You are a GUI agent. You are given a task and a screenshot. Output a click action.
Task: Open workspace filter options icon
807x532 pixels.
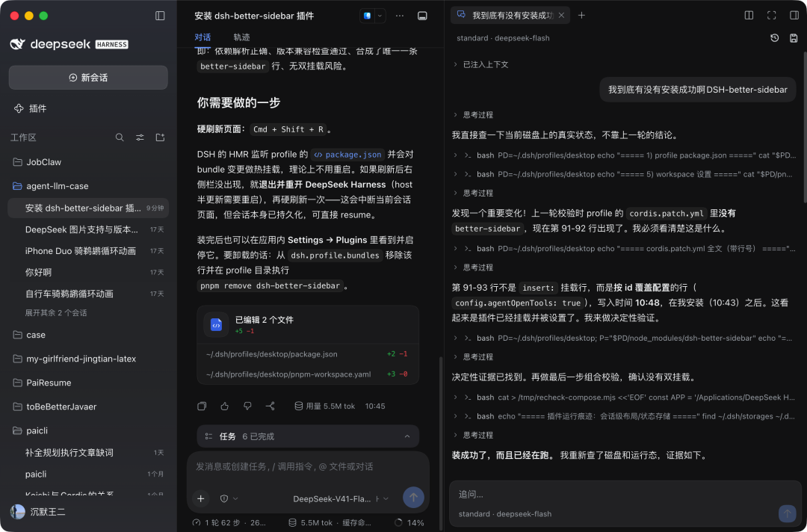[x=140, y=137]
